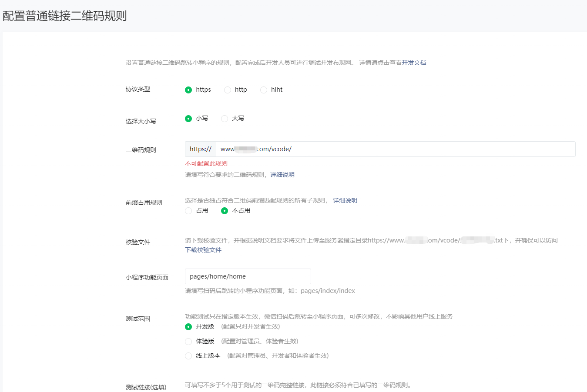Open 详细说明 link under QR rule

point(282,175)
